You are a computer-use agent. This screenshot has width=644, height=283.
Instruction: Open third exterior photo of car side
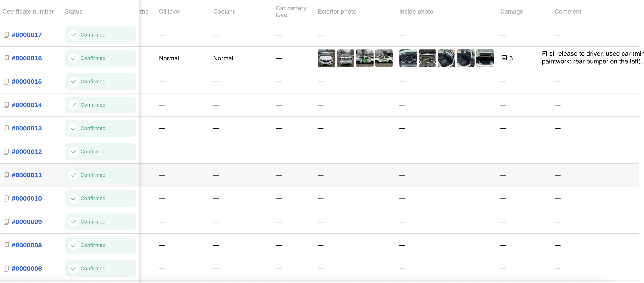365,58
